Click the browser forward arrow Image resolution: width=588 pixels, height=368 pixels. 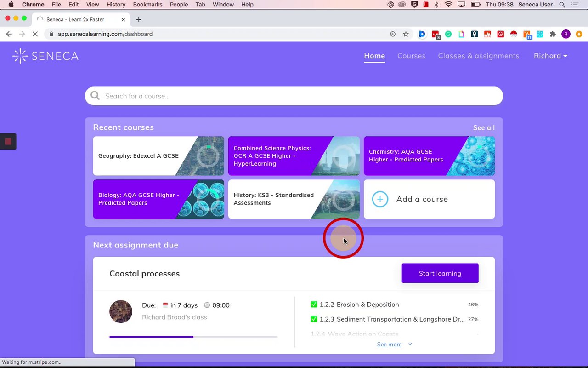(x=22, y=34)
